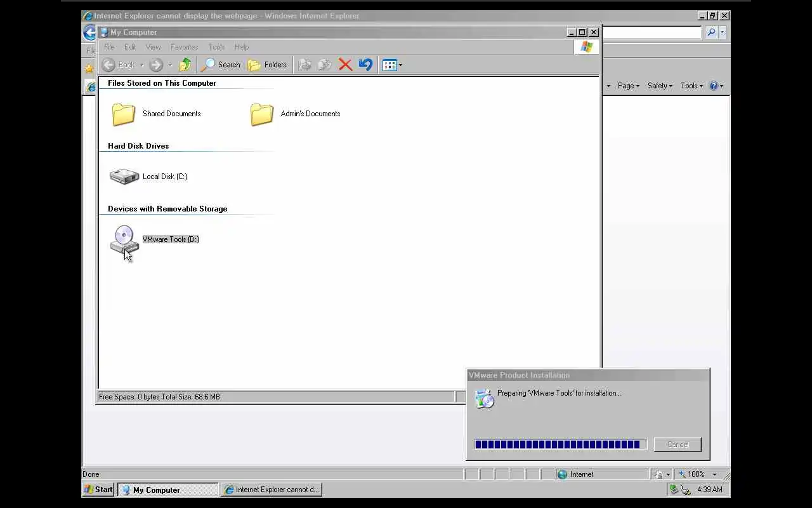Click the Internet Explorer search magnifier icon
This screenshot has width=812, height=508.
711,32
